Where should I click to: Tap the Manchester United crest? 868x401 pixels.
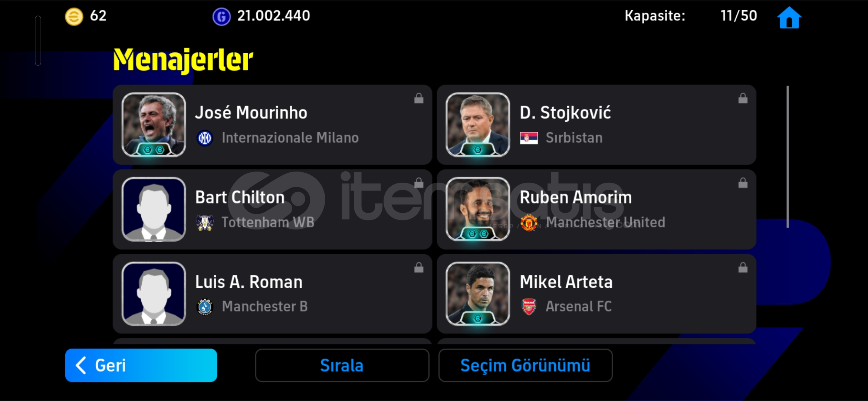(x=529, y=223)
